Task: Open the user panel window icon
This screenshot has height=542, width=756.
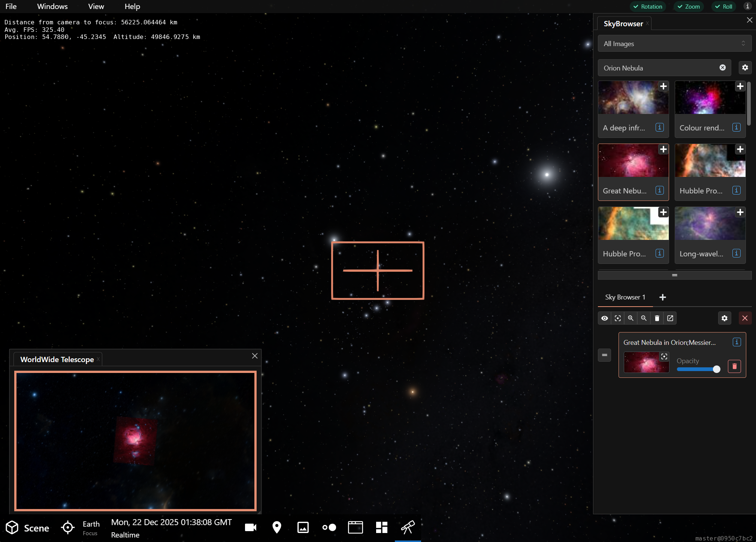Action: (356, 527)
